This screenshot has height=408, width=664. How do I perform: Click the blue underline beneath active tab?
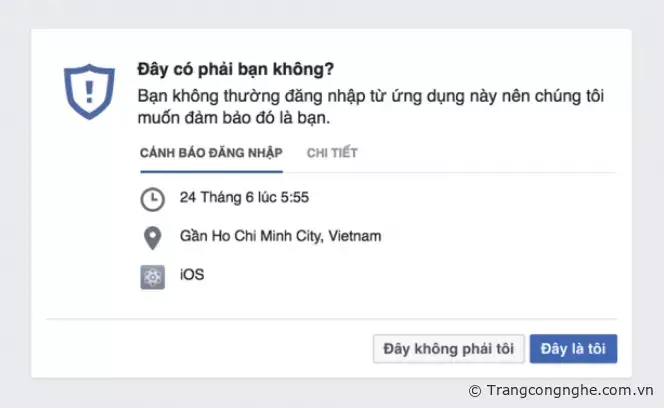point(210,170)
